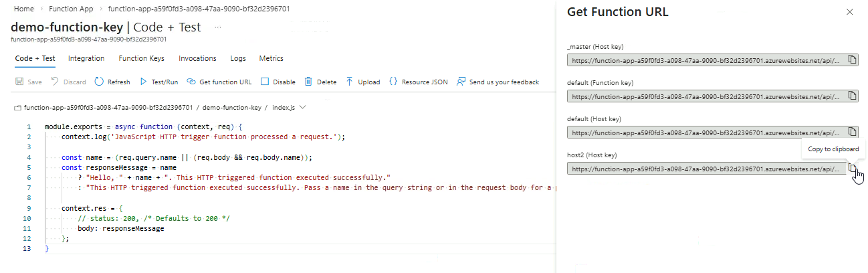Click Get function URL in toolbar
This screenshot has height=273, width=868.
219,82
